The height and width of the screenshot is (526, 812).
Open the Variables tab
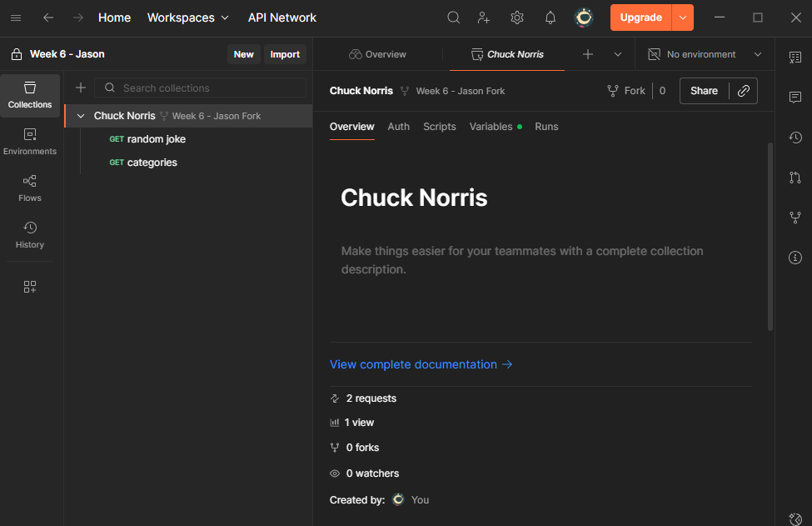click(495, 127)
